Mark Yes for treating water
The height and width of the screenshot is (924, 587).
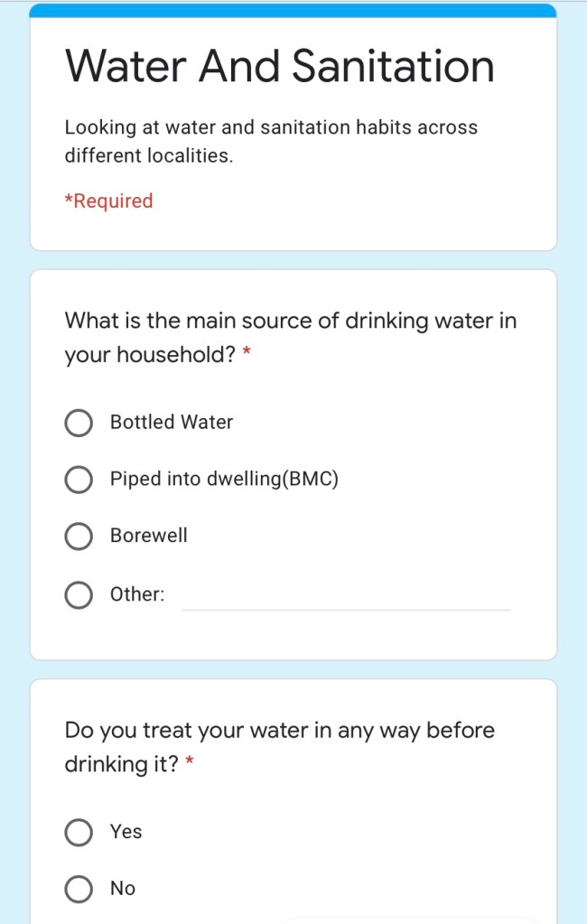pos(79,832)
